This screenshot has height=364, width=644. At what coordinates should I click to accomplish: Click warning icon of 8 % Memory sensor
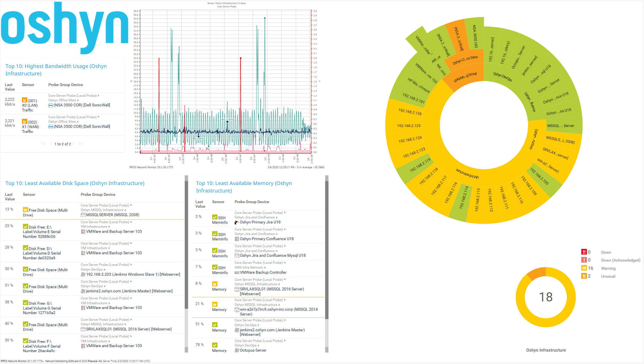(215, 284)
